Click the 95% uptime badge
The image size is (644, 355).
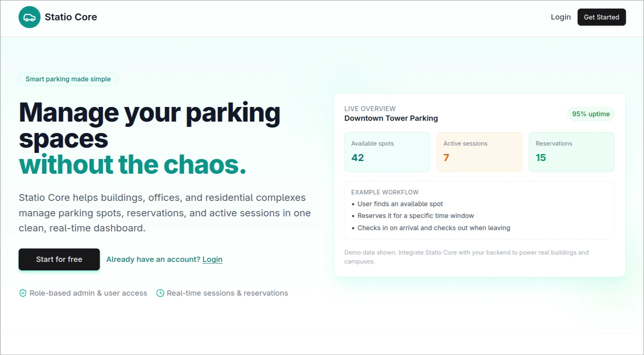(x=591, y=114)
